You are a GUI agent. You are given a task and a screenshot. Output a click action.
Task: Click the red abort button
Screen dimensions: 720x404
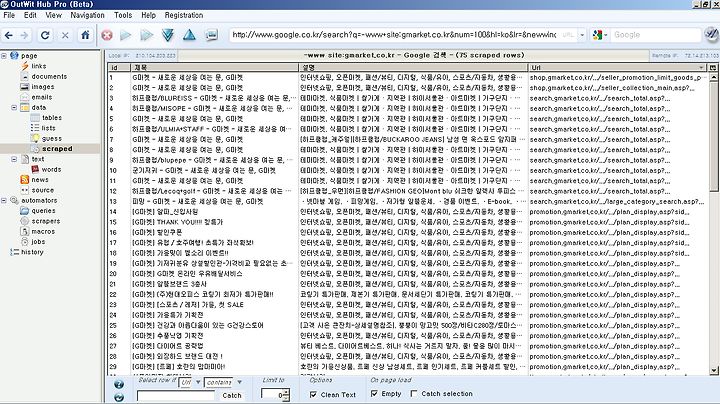point(107,35)
